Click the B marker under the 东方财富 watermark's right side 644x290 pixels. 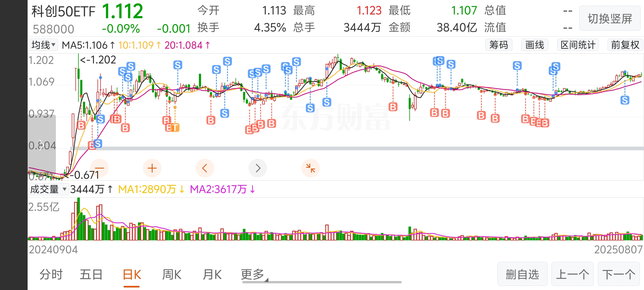tap(393, 107)
